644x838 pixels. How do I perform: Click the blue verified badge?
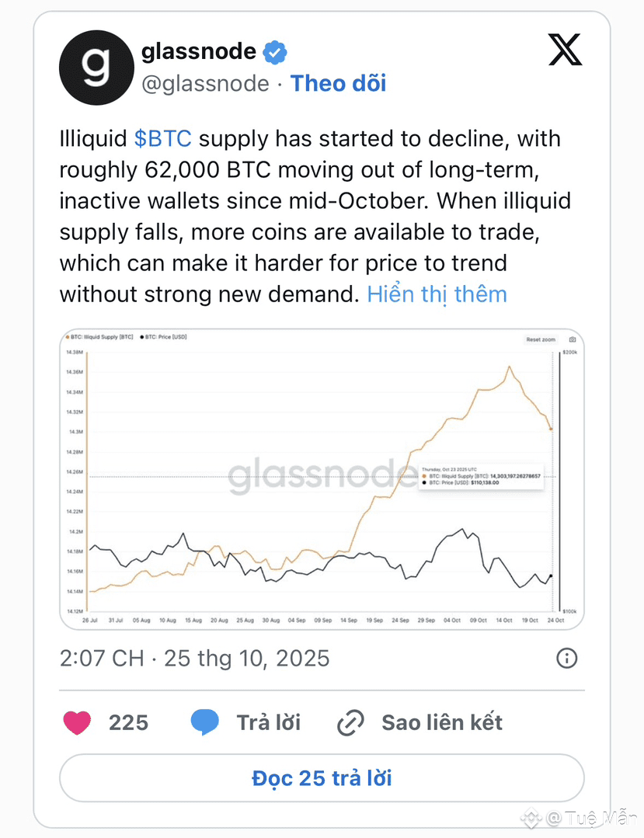click(x=275, y=52)
